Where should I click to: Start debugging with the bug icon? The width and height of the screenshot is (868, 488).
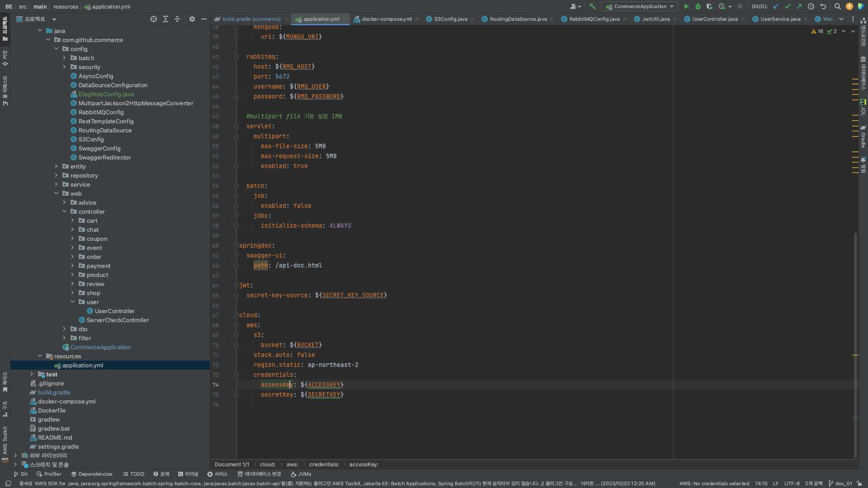[x=698, y=6]
